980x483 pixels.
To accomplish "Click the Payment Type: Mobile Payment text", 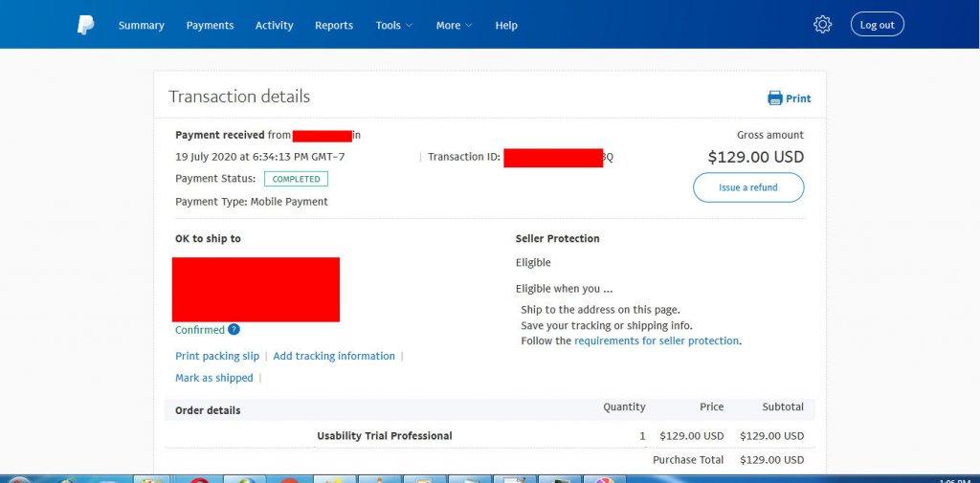I will pyautogui.click(x=252, y=202).
